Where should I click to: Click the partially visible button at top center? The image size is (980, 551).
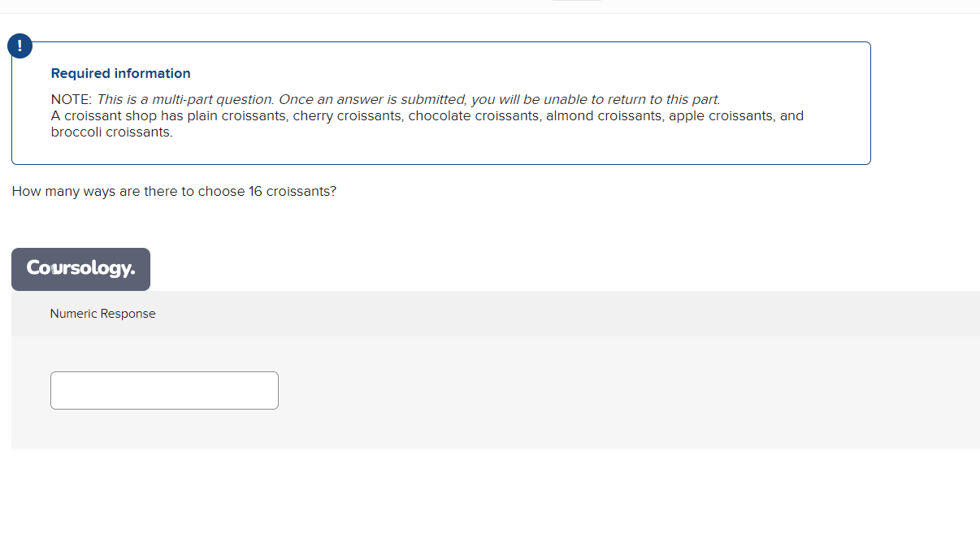(577, 2)
